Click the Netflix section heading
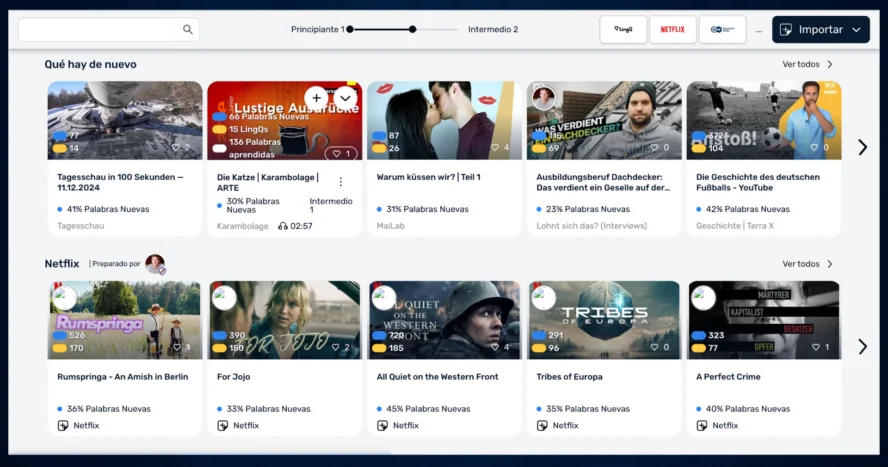 pyautogui.click(x=62, y=264)
